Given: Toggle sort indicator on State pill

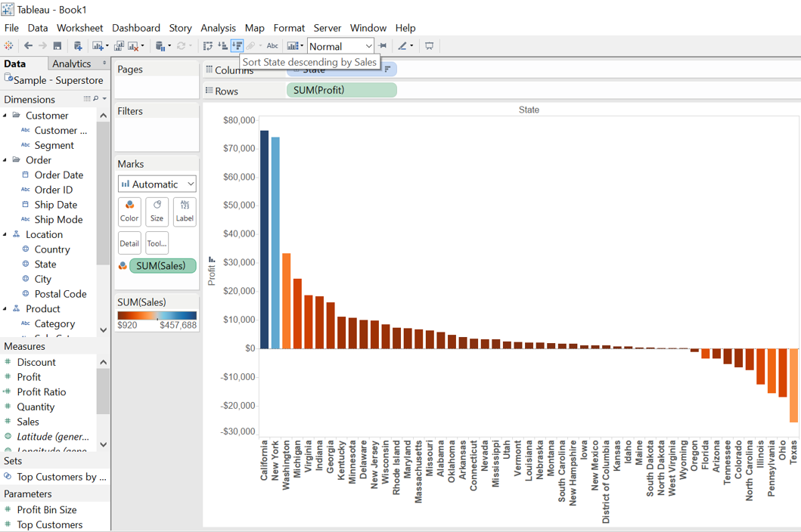Looking at the screenshot, I should click(x=387, y=69).
